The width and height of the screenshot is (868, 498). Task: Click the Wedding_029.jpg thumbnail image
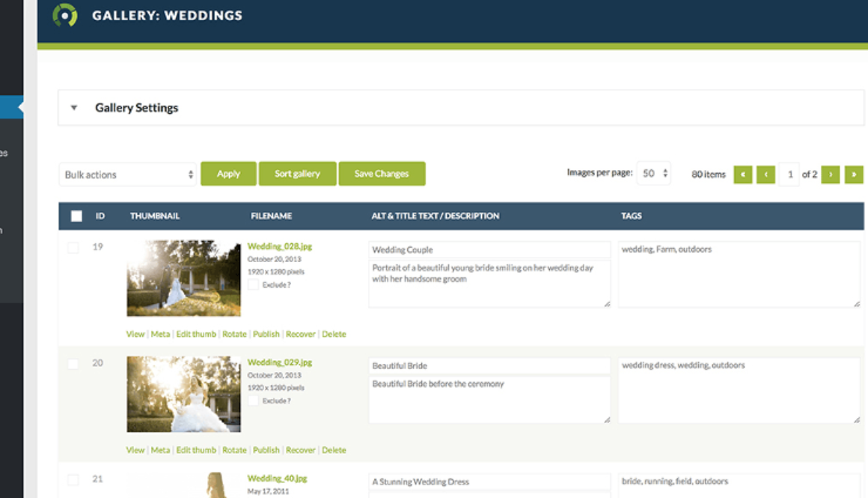pyautogui.click(x=183, y=394)
